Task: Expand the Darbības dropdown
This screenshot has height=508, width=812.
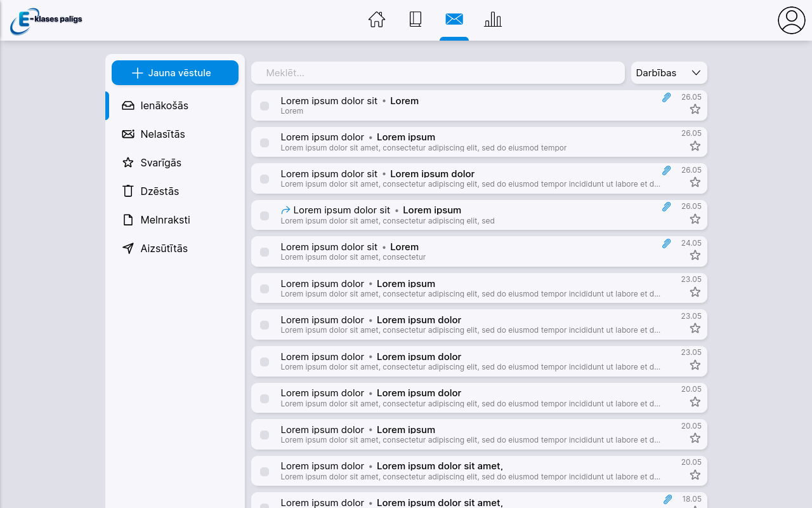Action: [x=669, y=73]
